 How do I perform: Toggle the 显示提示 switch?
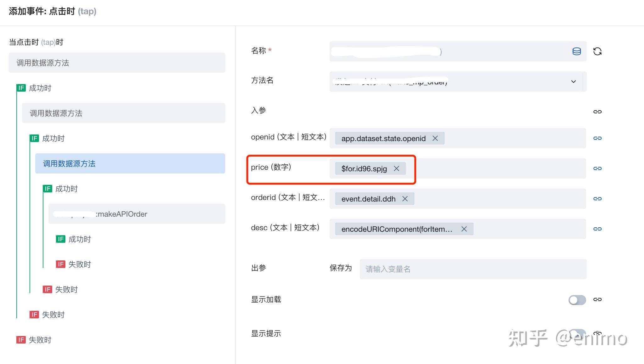coord(577,334)
